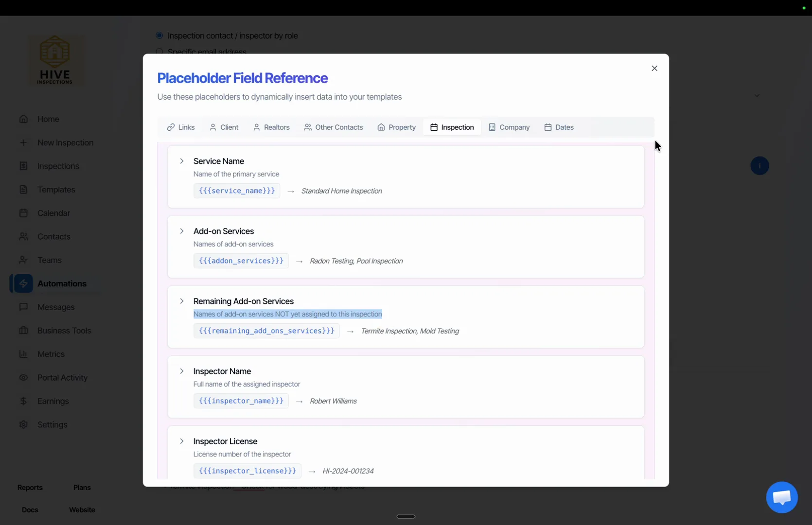Expand the Remaining Add-on Services entry
812x525 pixels.
tap(182, 301)
